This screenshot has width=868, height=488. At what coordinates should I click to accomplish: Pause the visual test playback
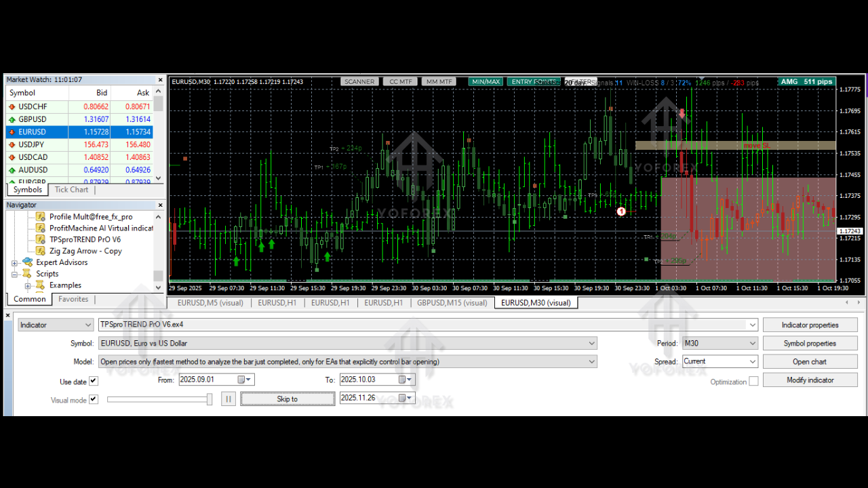[x=229, y=399]
